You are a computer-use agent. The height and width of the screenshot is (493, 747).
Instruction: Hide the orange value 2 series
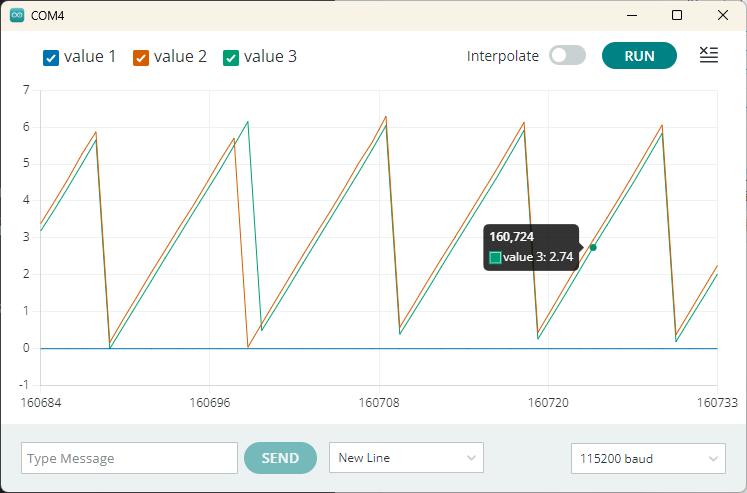tap(141, 57)
